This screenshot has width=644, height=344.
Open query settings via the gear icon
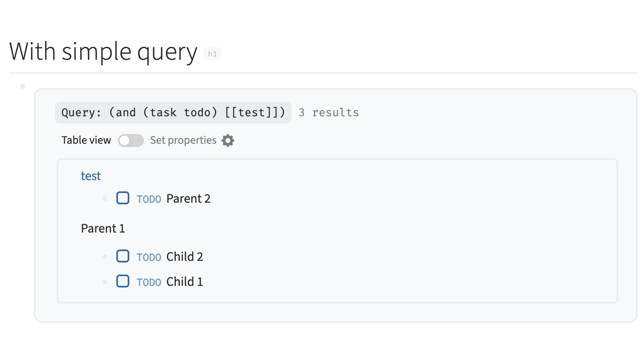[228, 141]
